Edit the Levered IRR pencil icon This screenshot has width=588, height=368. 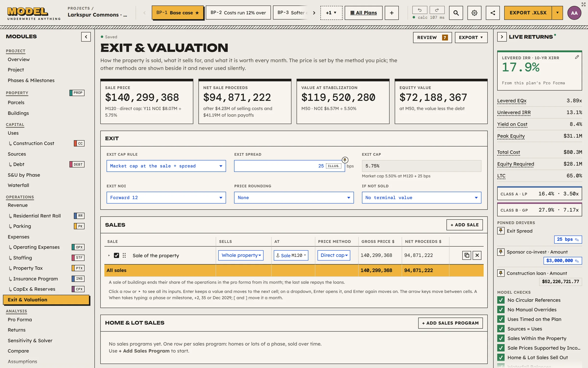coord(577,57)
